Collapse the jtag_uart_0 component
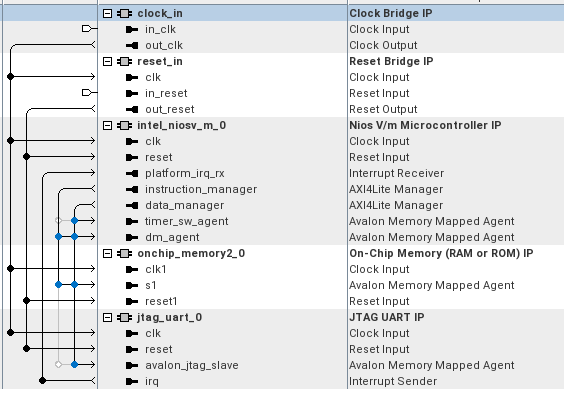Viewport: 564px width, 396px height. [x=107, y=318]
